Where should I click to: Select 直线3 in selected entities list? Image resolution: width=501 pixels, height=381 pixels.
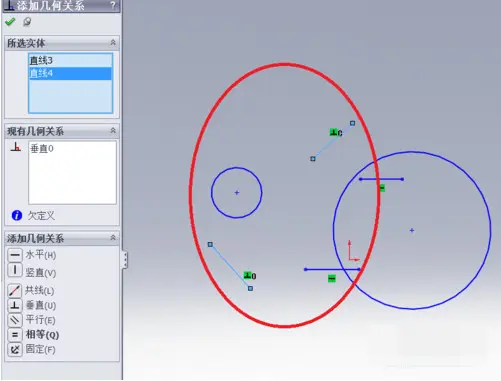[70, 61]
